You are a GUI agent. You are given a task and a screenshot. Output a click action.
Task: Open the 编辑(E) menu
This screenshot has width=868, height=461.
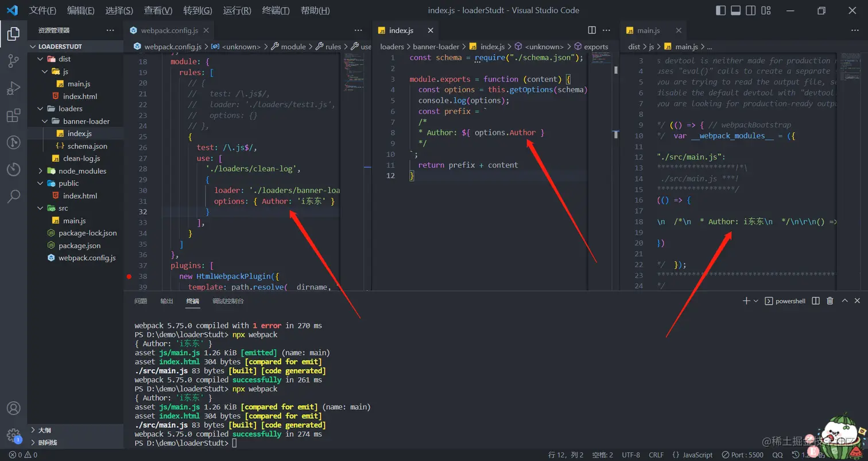[x=80, y=10]
